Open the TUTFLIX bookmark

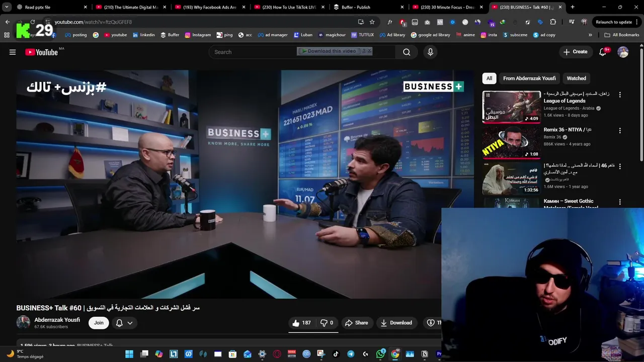(362, 35)
